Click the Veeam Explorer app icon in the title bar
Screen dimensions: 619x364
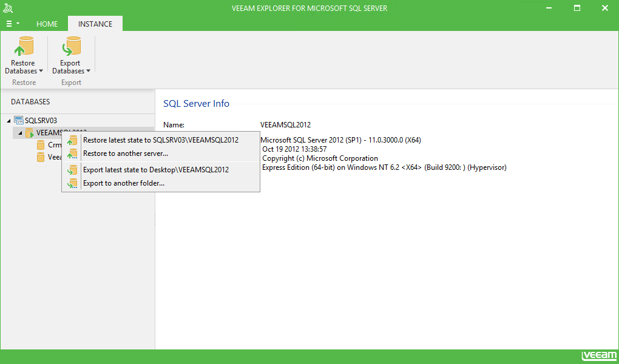coord(7,8)
